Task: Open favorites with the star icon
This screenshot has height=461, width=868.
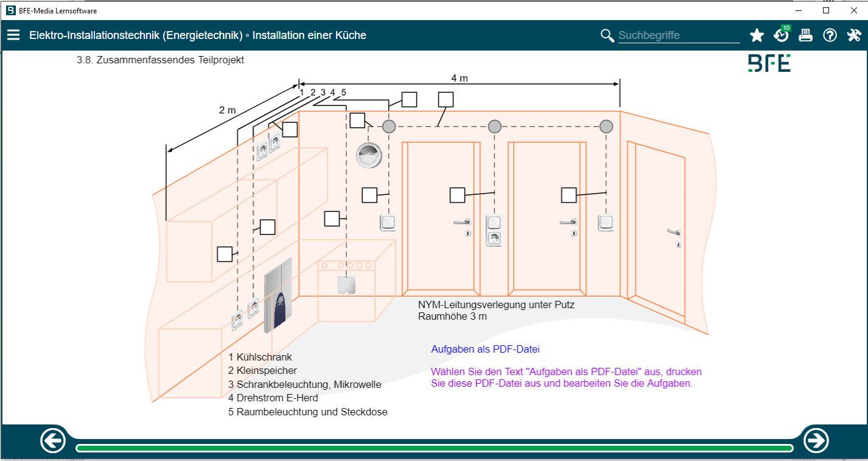Action: tap(757, 35)
